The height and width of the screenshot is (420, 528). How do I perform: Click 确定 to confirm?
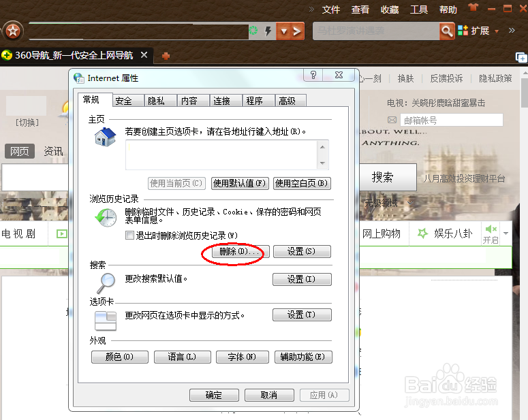click(214, 395)
